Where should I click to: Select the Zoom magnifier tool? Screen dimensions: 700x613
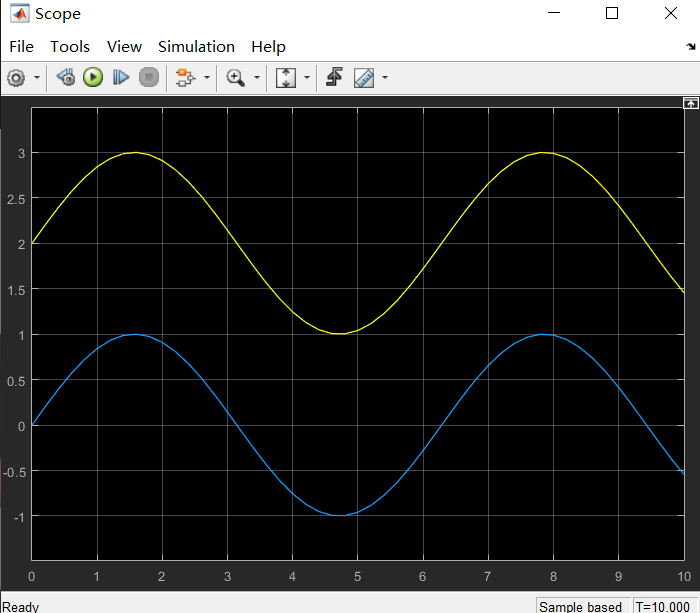tap(235, 78)
